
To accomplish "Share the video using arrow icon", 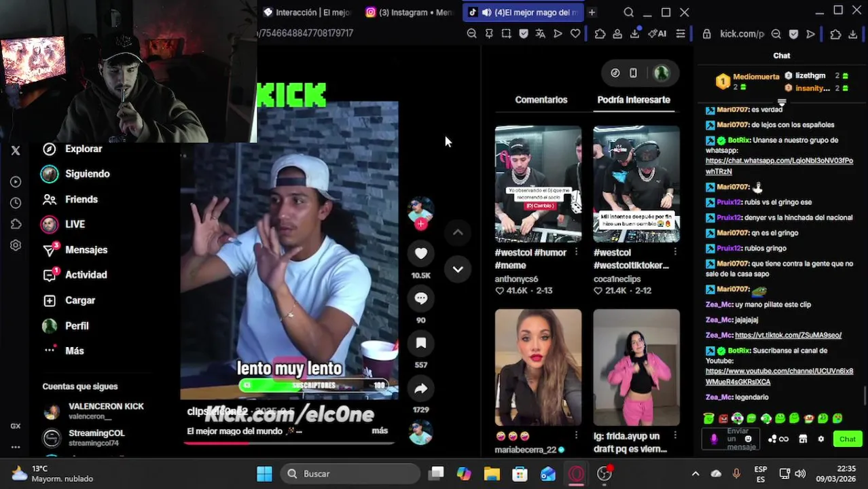I will pyautogui.click(x=421, y=388).
